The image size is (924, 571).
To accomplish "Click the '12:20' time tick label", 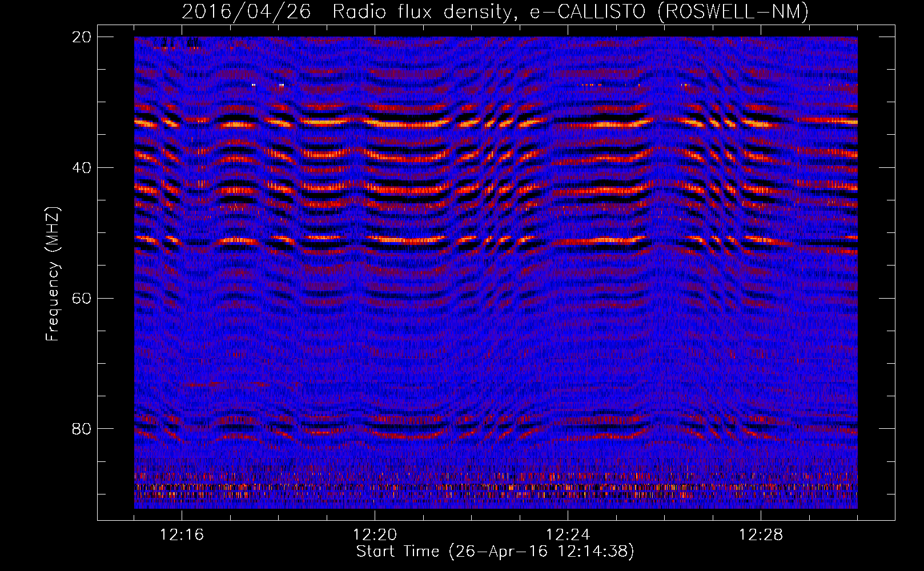I will point(375,535).
